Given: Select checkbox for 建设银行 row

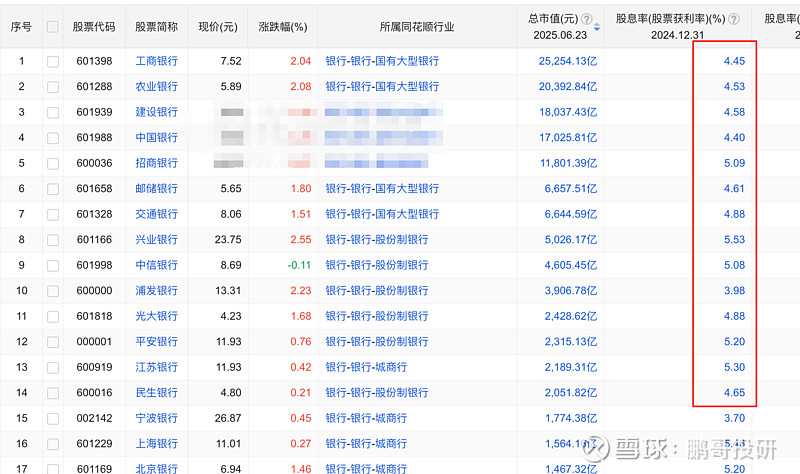Looking at the screenshot, I should tap(53, 112).
